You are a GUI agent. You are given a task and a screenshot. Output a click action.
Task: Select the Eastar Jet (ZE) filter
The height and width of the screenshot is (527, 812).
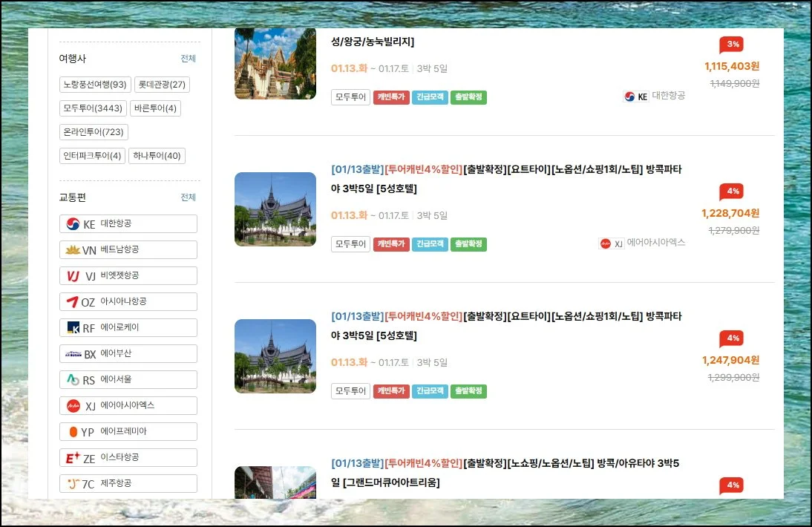coord(128,458)
